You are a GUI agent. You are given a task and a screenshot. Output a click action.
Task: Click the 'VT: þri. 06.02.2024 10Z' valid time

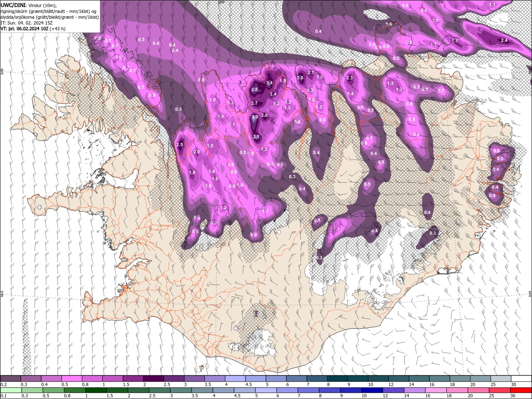pos(25,29)
